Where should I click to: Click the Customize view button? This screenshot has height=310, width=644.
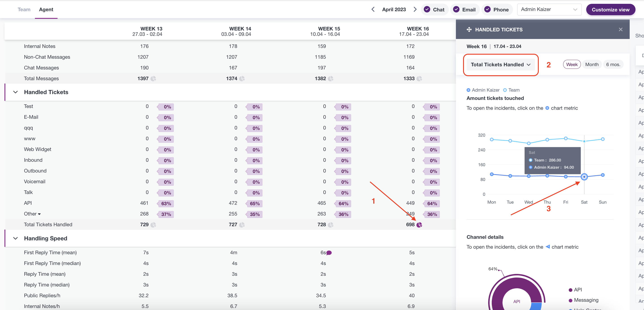(610, 9)
